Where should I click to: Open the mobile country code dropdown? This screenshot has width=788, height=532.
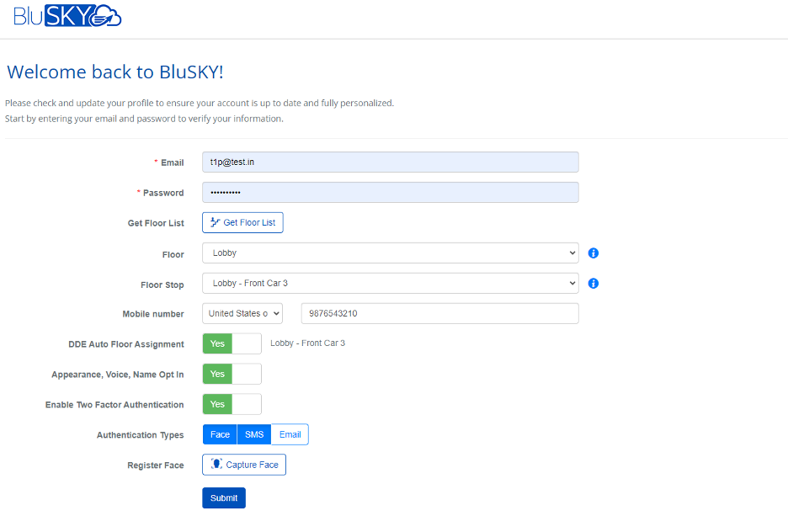point(242,313)
